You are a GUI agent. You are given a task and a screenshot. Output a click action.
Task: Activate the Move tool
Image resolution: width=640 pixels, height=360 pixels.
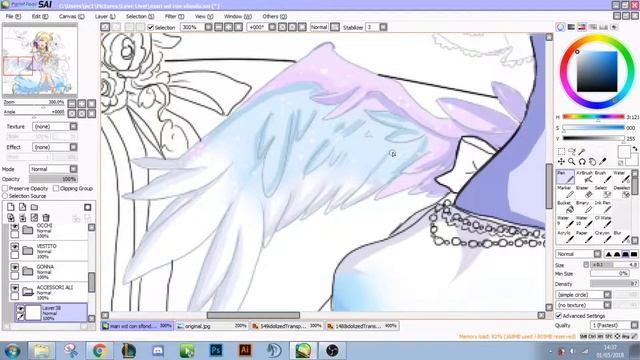[561, 162]
